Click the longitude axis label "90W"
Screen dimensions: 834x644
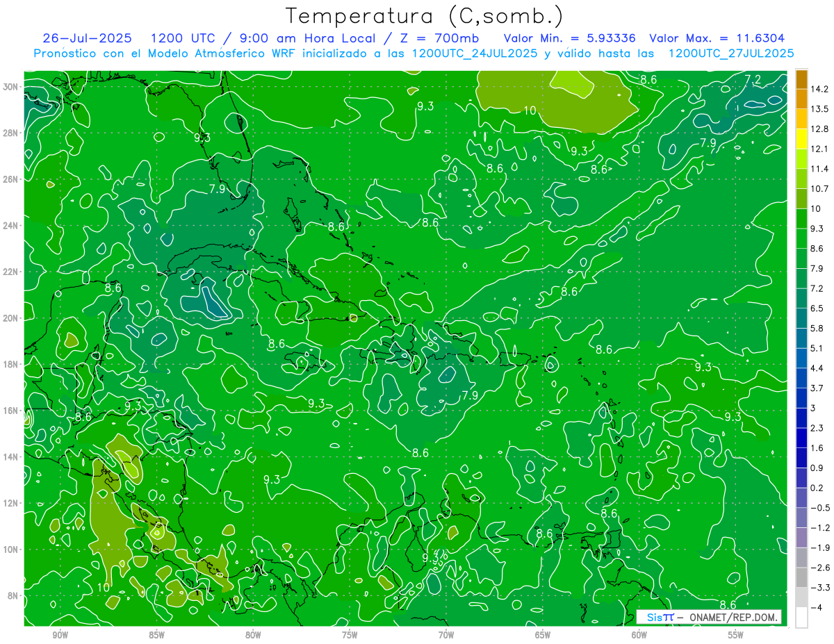(x=60, y=635)
